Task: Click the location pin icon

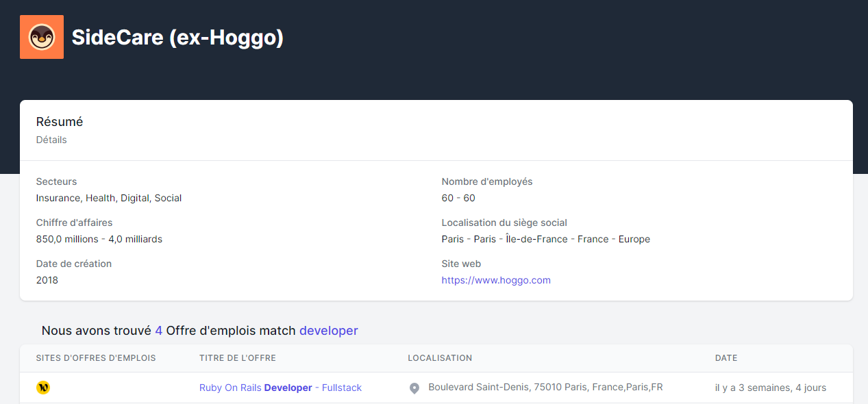Action: [x=414, y=388]
